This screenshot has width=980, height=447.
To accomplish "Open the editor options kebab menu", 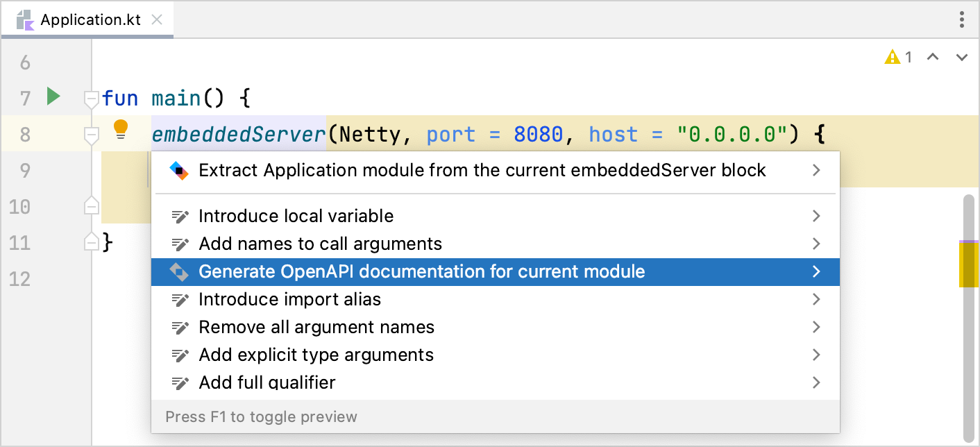I will [962, 20].
